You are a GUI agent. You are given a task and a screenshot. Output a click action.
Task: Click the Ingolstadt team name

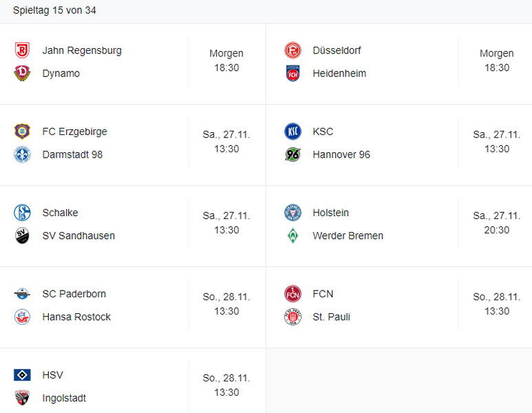(x=64, y=399)
